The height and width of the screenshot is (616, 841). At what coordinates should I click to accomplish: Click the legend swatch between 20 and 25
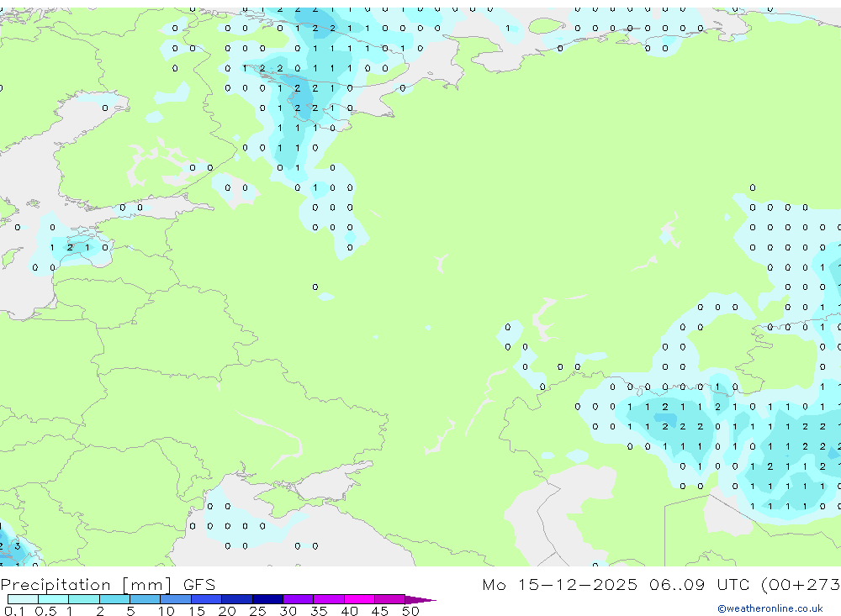coord(237,599)
